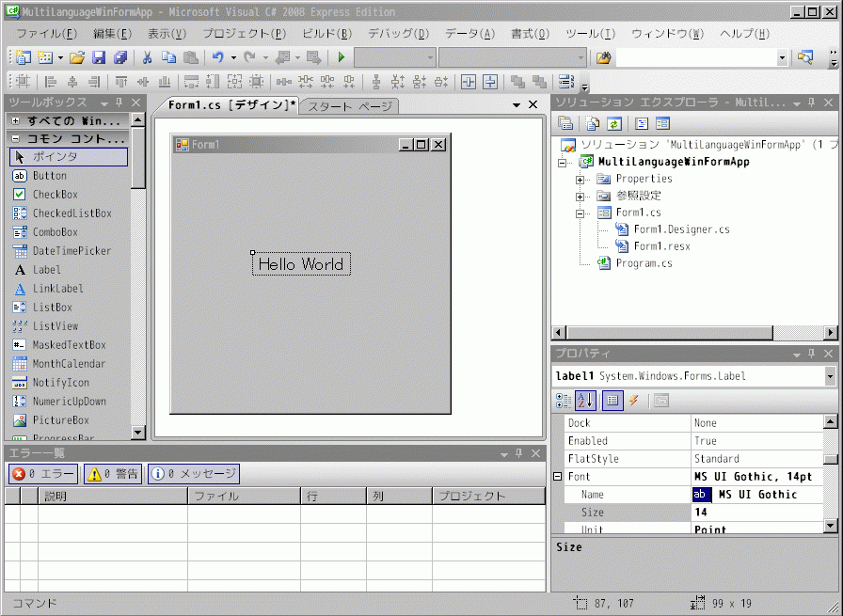Click the Align to Grid icon
The height and width of the screenshot is (616, 843).
23,82
